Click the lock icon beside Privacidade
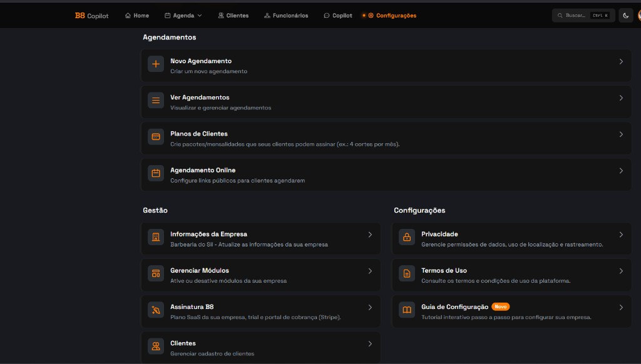This screenshot has height=364, width=641. (407, 238)
